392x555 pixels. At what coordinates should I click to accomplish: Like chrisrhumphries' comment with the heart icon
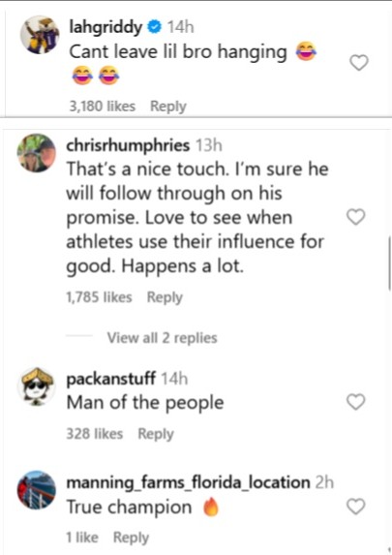356,217
